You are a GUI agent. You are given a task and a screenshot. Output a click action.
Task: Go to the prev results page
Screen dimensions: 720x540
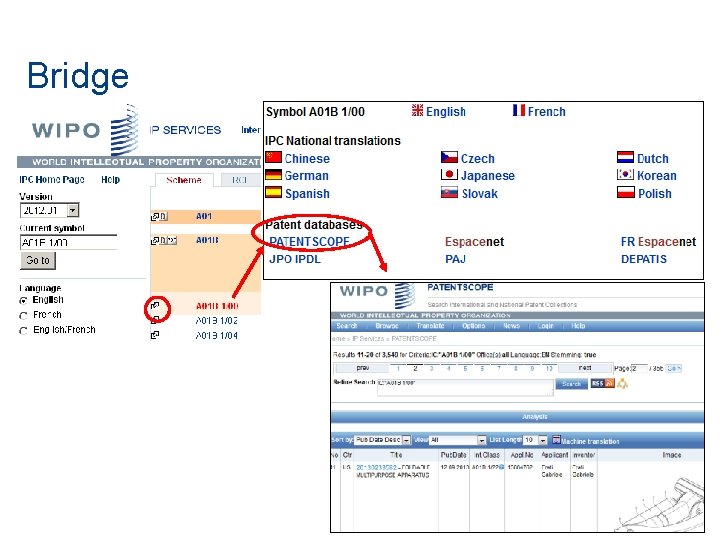[x=362, y=368]
